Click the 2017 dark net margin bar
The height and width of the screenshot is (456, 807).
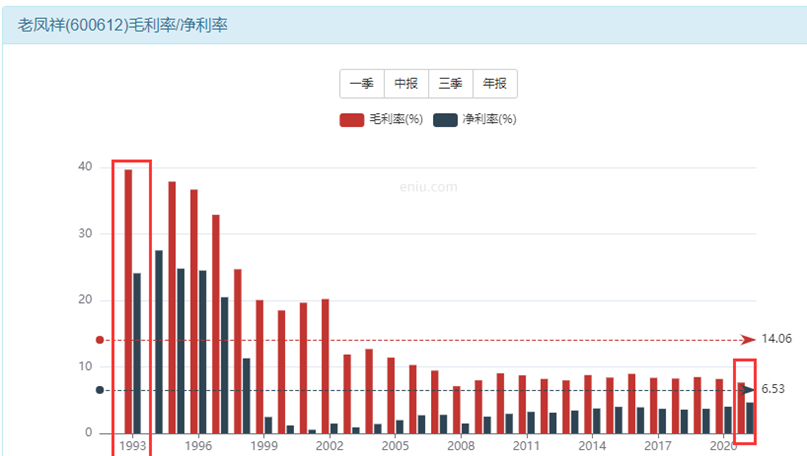[x=662, y=421]
